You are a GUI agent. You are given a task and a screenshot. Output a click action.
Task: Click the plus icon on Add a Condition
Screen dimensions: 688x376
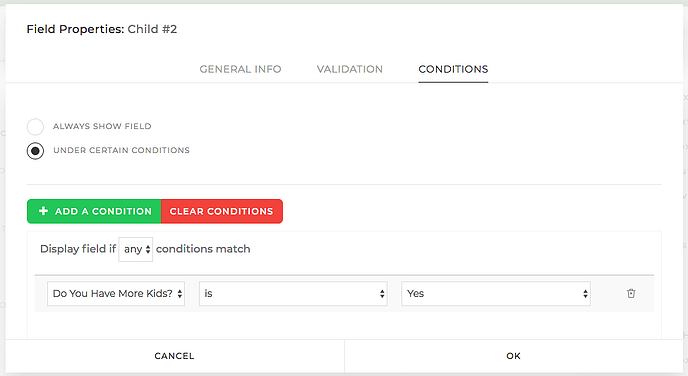click(x=43, y=211)
